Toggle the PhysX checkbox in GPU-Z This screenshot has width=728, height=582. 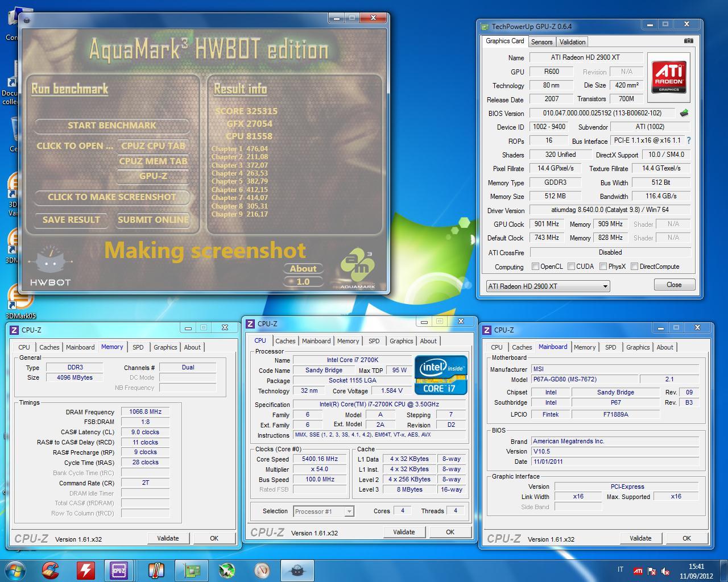603,266
